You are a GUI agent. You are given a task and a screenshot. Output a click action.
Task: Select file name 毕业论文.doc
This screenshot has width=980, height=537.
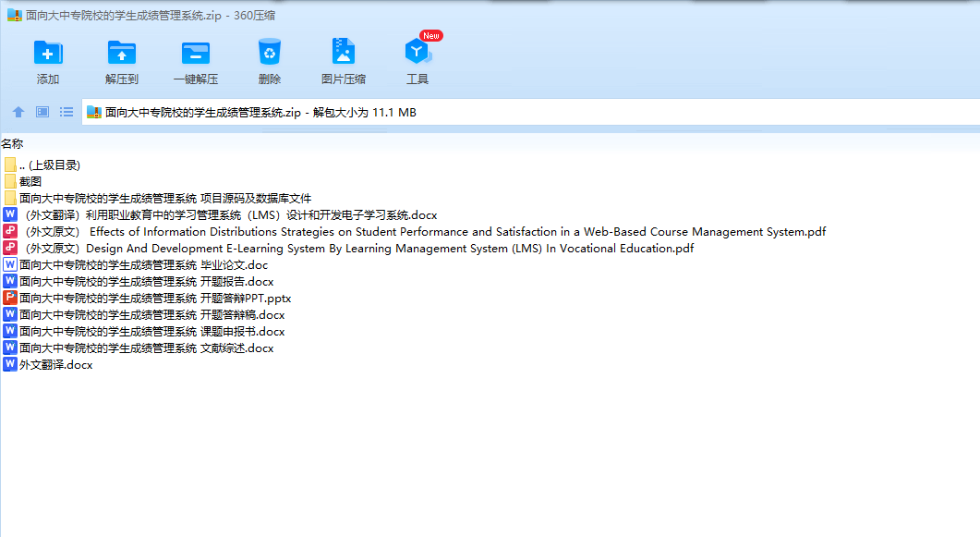(144, 265)
